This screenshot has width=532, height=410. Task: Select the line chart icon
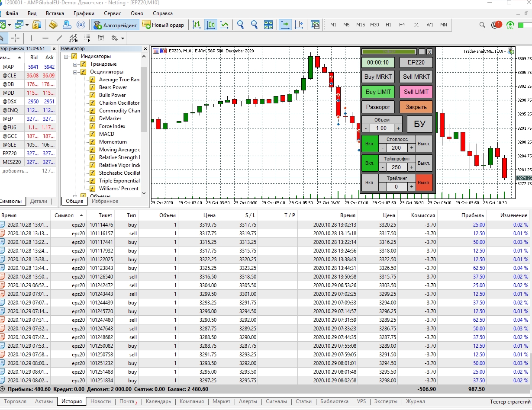point(224,25)
